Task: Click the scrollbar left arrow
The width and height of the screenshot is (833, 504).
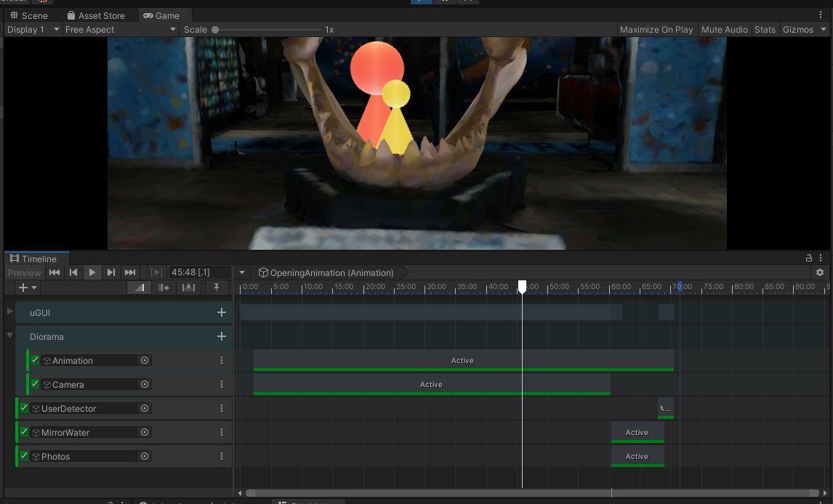Action: point(240,493)
